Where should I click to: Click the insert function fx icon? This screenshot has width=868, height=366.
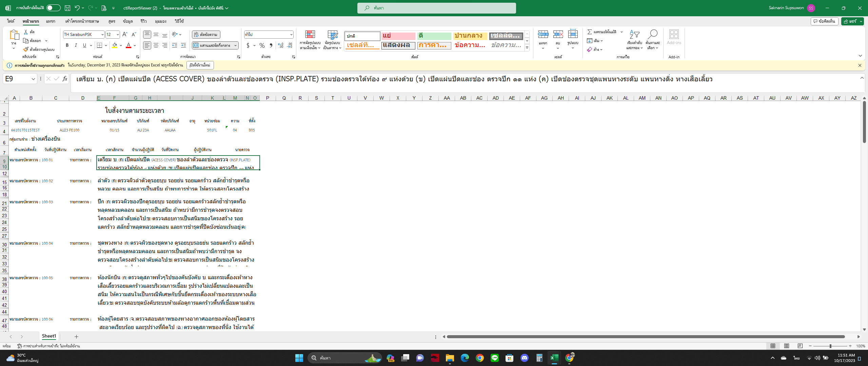(65, 79)
